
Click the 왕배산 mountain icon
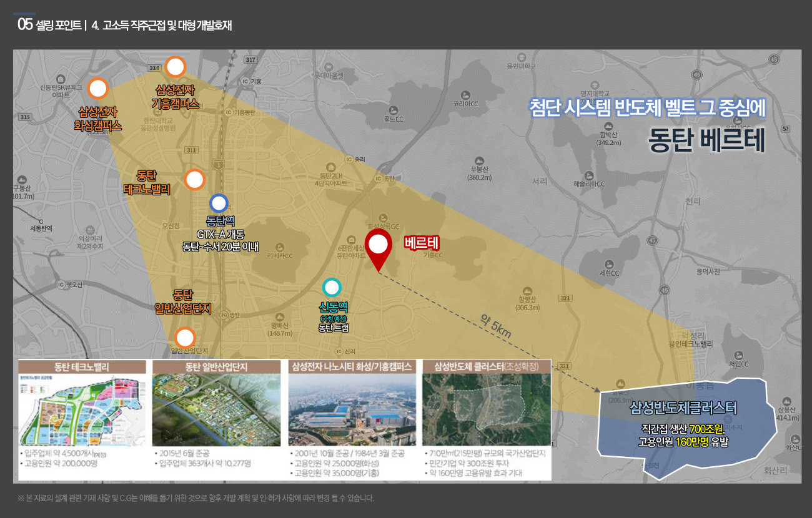279,316
